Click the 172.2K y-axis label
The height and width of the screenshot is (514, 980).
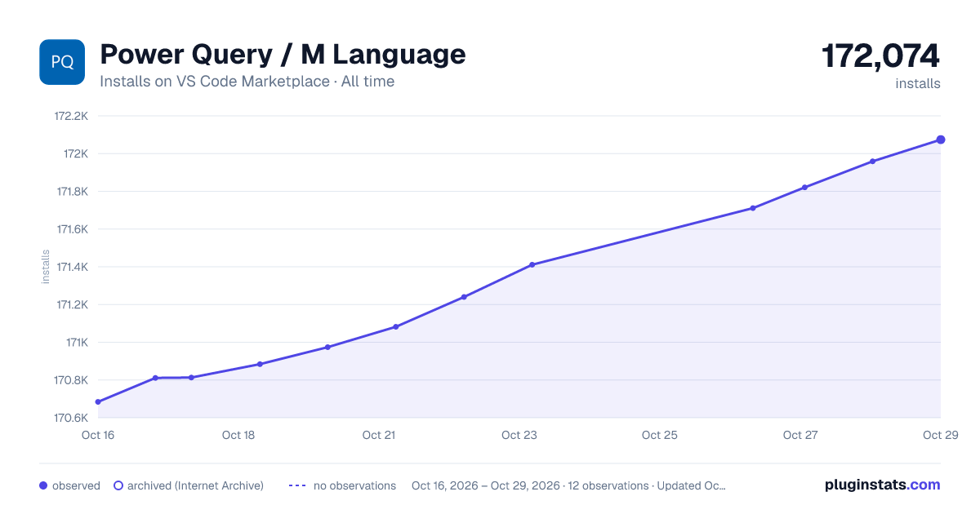[x=71, y=116]
